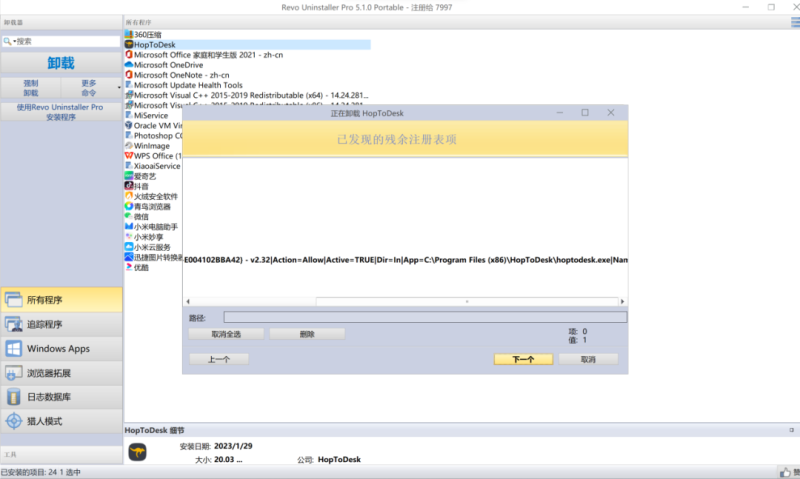Screen dimensions: 800x479
Task: Switch to the 所有程序 section
Action: [61, 300]
